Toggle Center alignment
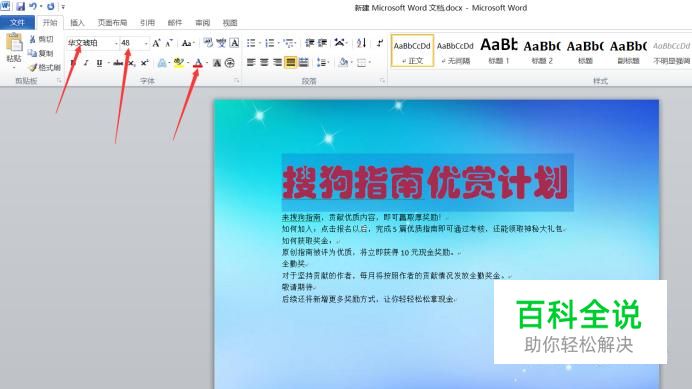 pyautogui.click(x=264, y=63)
